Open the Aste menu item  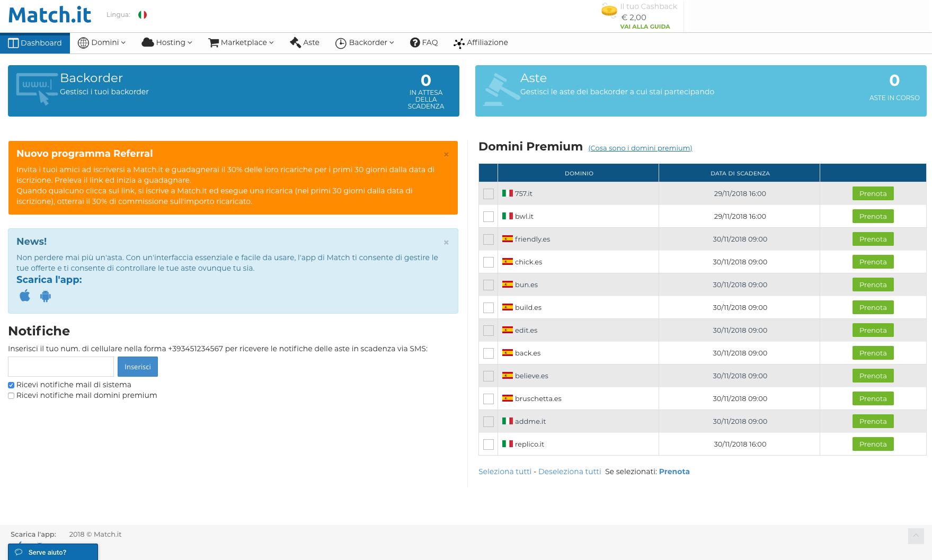(x=305, y=43)
